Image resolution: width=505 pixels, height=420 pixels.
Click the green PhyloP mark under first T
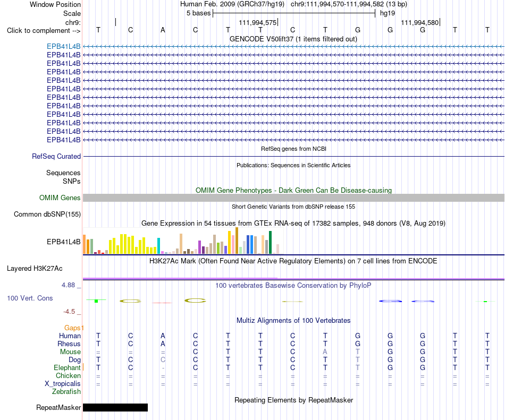[x=96, y=301]
